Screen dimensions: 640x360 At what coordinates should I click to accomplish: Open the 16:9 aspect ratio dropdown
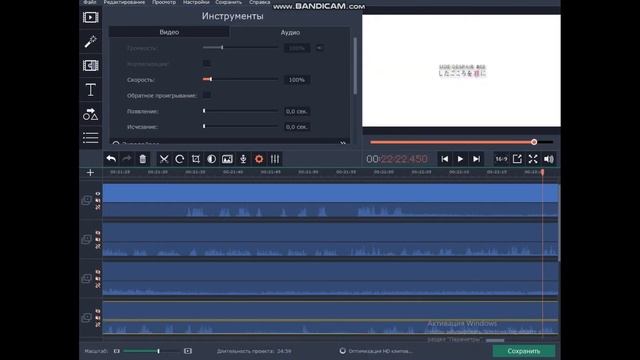click(x=501, y=159)
